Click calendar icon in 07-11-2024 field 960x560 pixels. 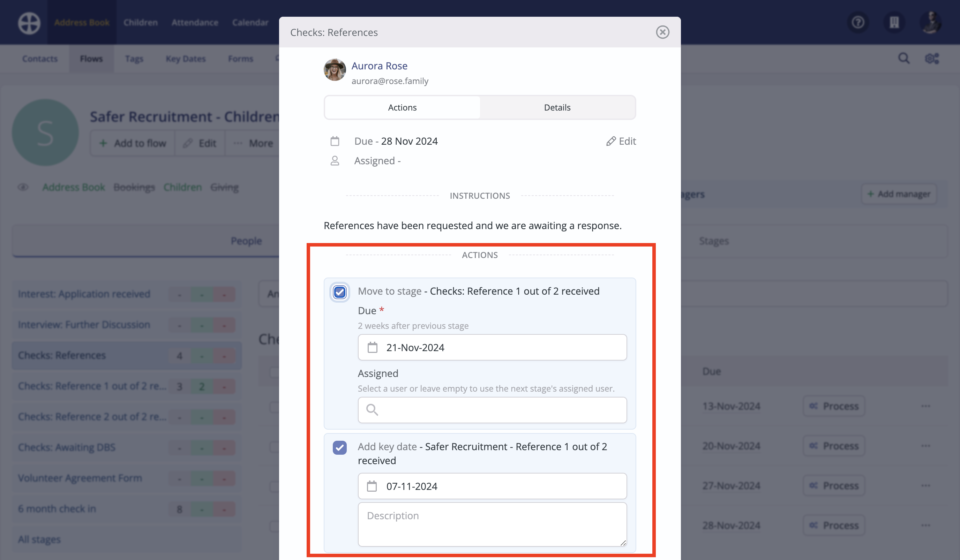point(372,486)
